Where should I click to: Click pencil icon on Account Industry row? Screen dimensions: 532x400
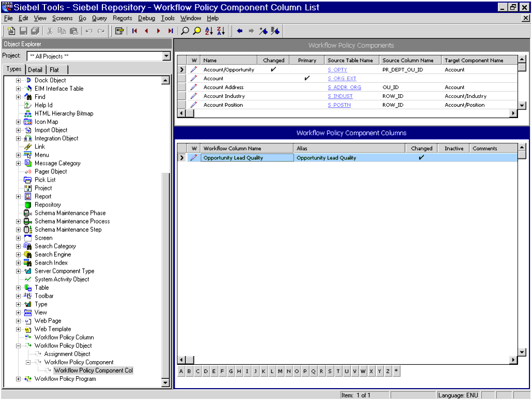click(193, 96)
